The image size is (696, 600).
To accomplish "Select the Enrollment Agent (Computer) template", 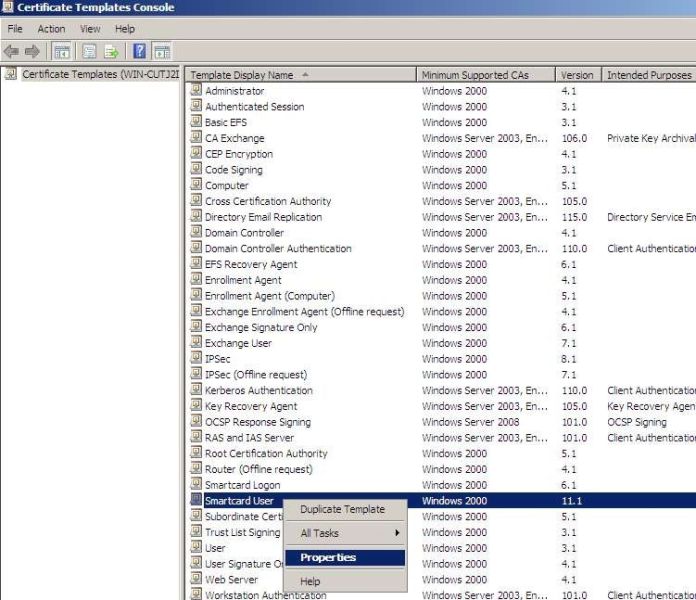I will (269, 296).
